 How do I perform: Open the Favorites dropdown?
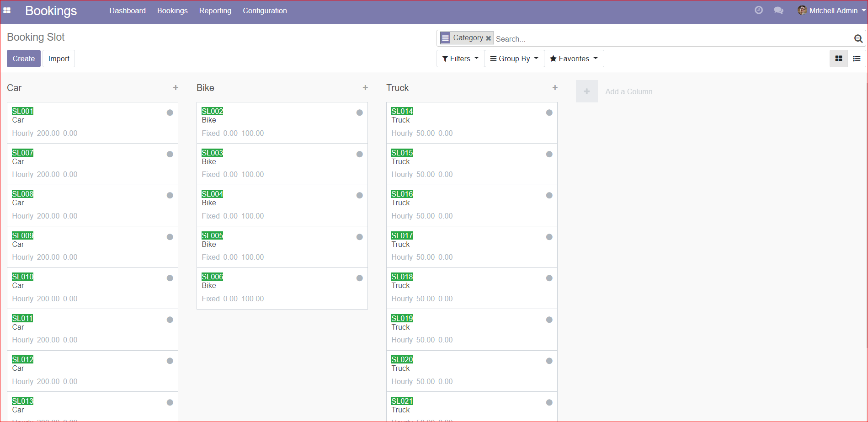click(574, 59)
